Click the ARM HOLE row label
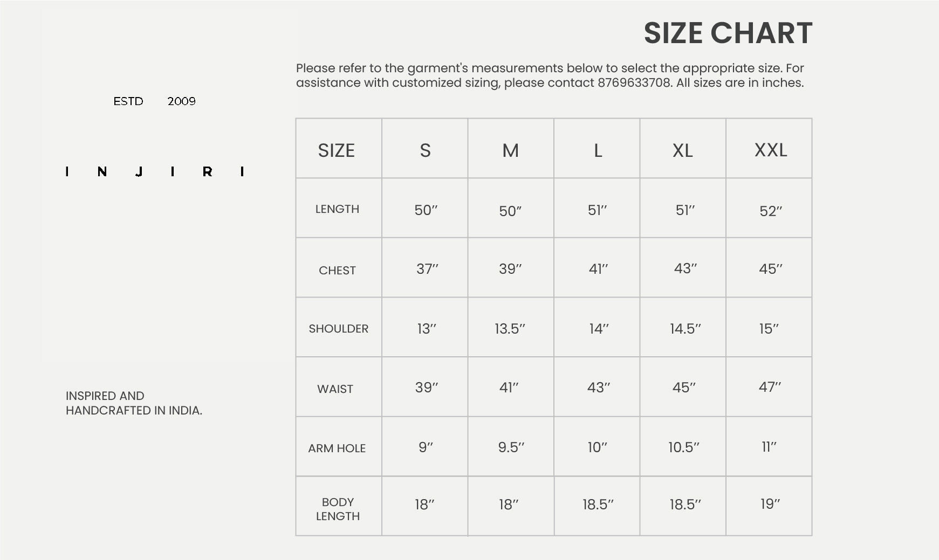The height and width of the screenshot is (560, 939). (x=337, y=448)
